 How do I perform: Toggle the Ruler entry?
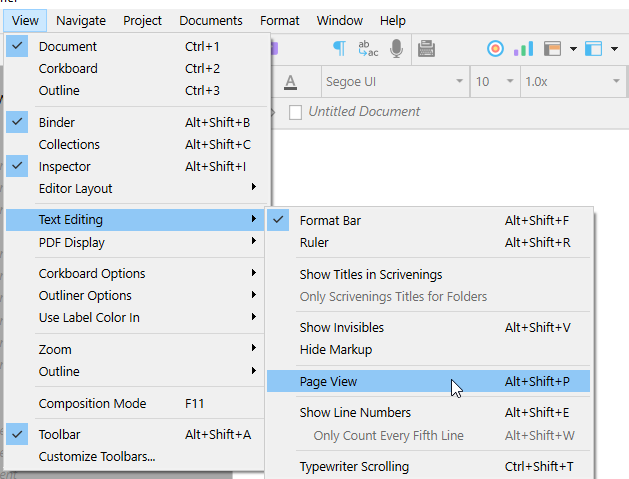428,243
